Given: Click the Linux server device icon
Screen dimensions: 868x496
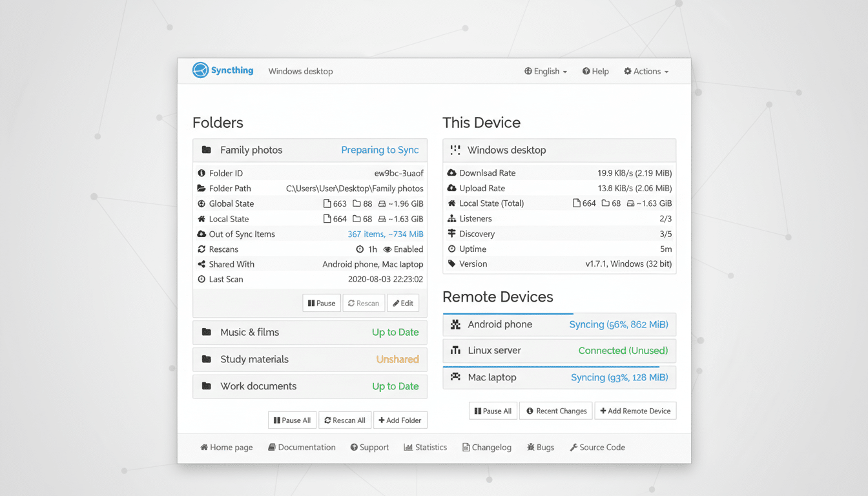Looking at the screenshot, I should 455,350.
